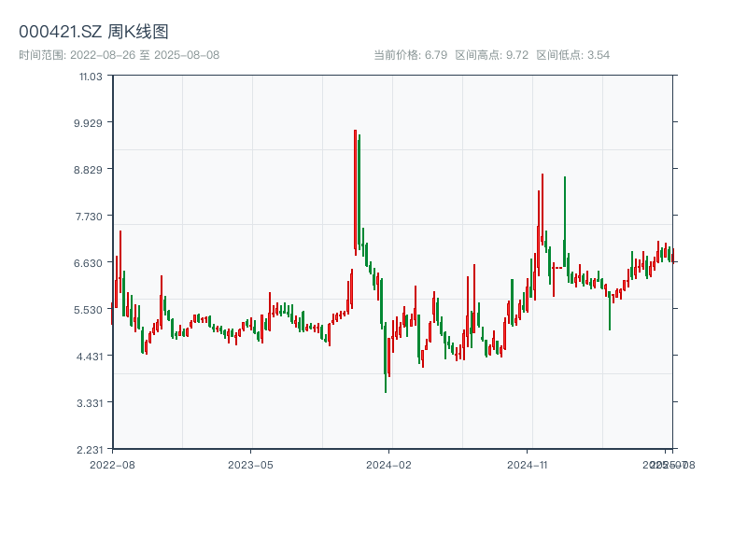Click x-axis label 2024-11
Screen dimensions: 747x560
click(x=527, y=465)
